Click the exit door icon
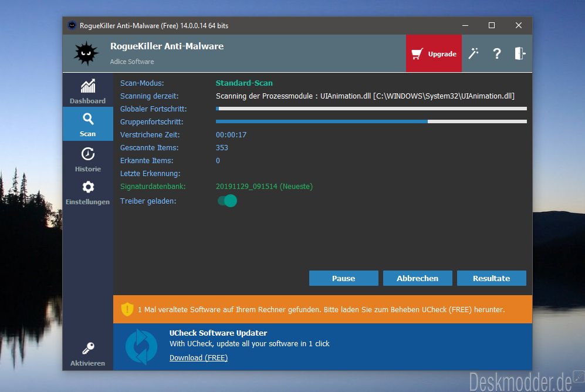 (520, 54)
